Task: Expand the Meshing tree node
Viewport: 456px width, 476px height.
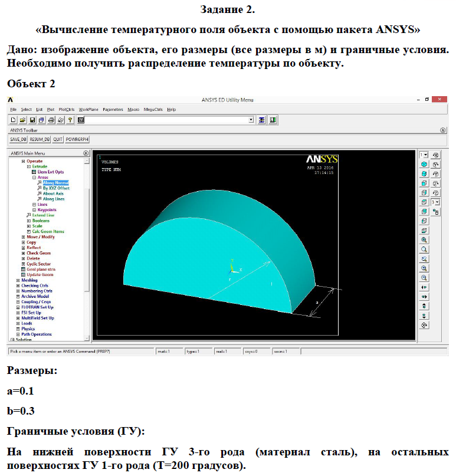Action: [18, 281]
